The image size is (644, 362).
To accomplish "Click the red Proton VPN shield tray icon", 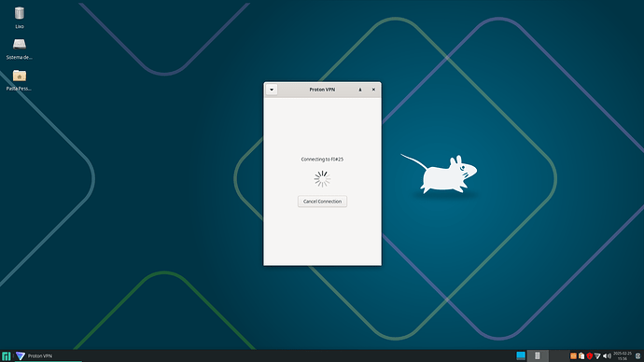I will [x=589, y=355].
